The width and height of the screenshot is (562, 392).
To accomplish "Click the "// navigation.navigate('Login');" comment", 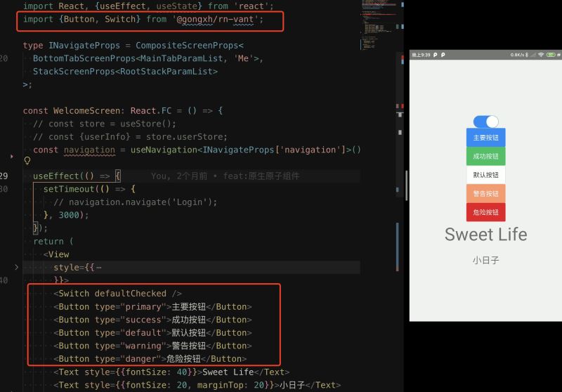I will click(136, 202).
